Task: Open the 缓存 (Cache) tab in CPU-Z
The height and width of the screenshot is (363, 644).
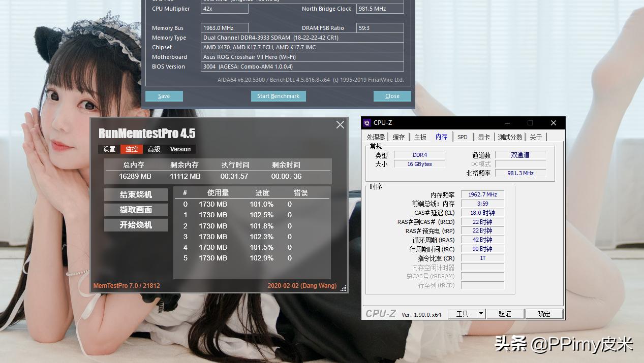Action: coord(398,137)
